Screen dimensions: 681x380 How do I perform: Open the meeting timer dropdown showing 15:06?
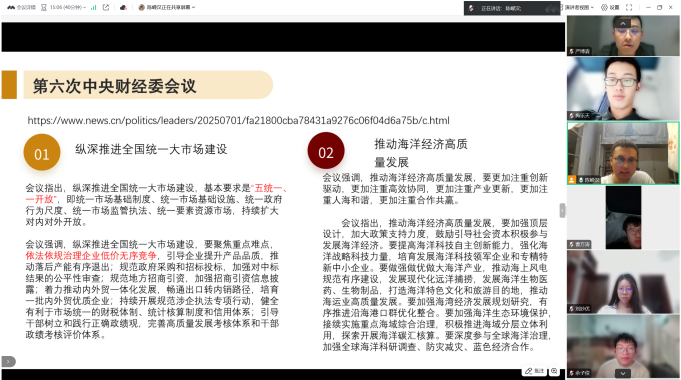(63, 7)
